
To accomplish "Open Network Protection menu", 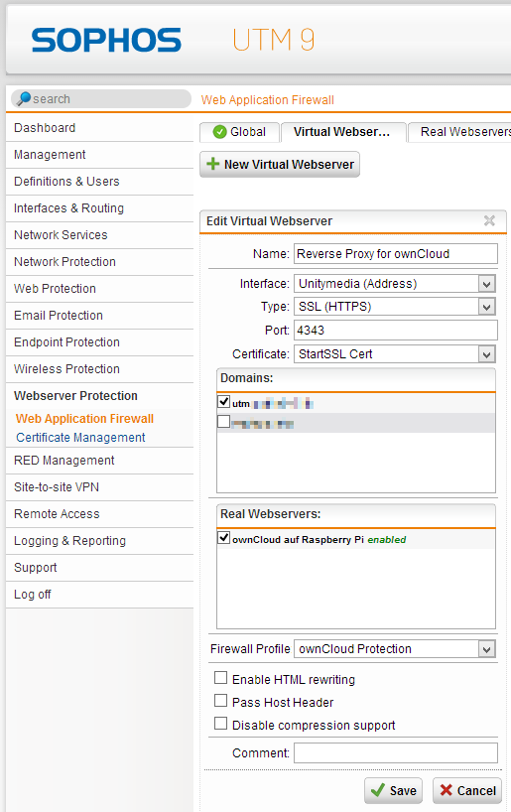I will (99, 262).
